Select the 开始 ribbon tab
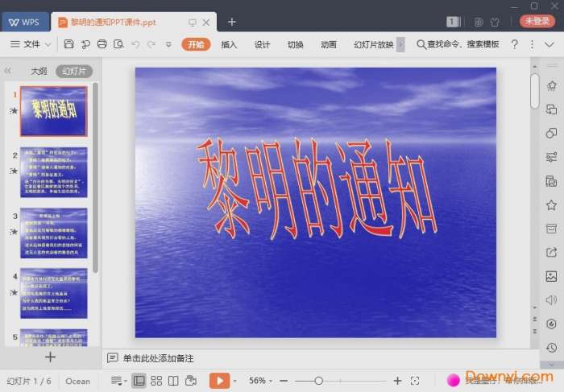The width and height of the screenshot is (564, 392). coord(196,44)
